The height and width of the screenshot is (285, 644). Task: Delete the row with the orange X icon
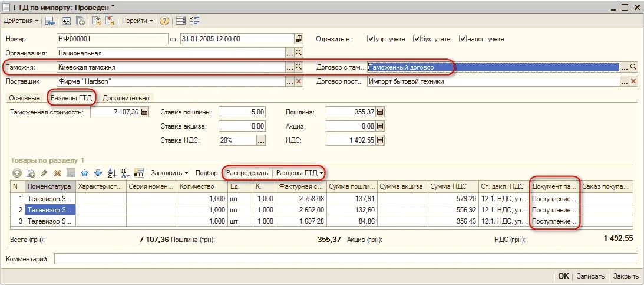point(58,173)
